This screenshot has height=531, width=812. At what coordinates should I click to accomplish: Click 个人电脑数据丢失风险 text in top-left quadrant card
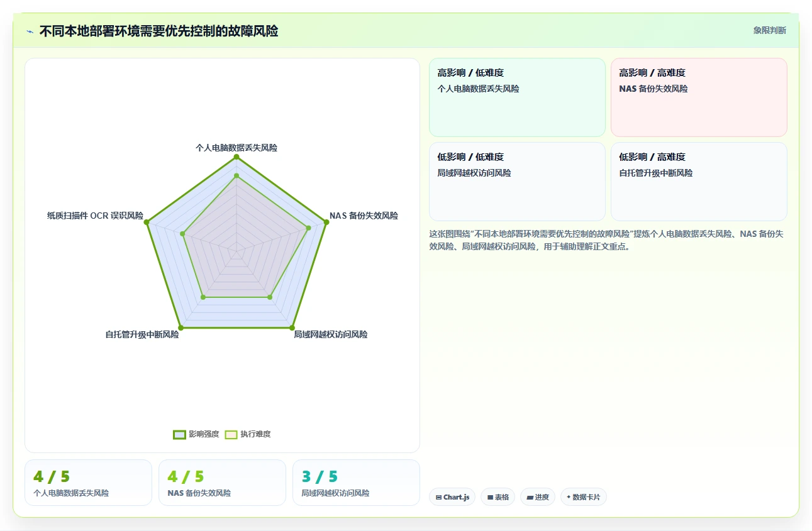click(x=478, y=89)
